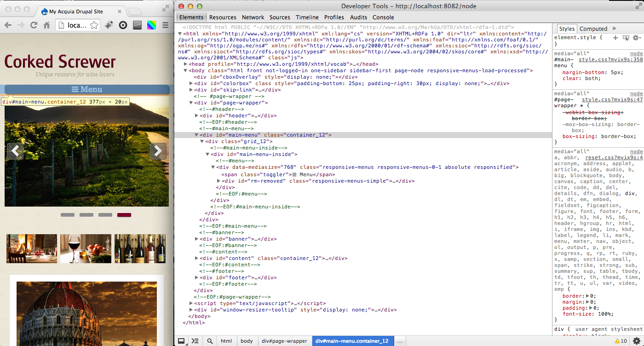Open style.css?mvix9s:47 source link
This screenshot has height=346, width=644.
pyautogui.click(x=612, y=99)
